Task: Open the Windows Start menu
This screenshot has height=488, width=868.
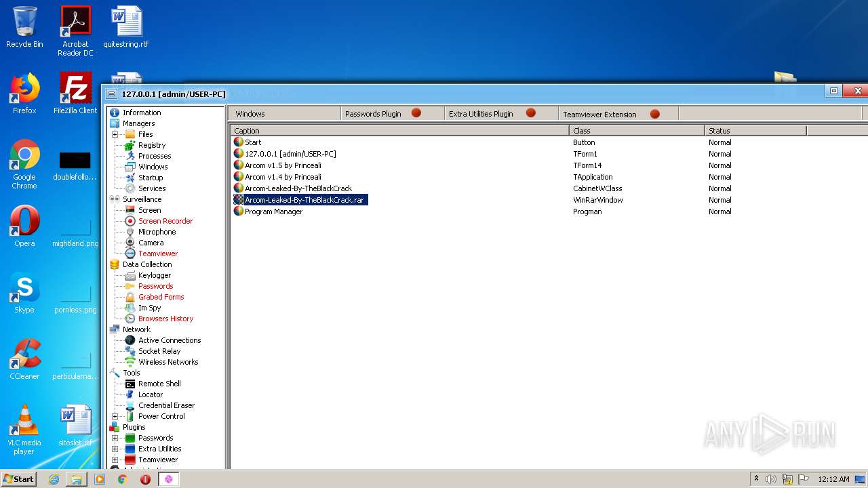Action: coord(19,479)
